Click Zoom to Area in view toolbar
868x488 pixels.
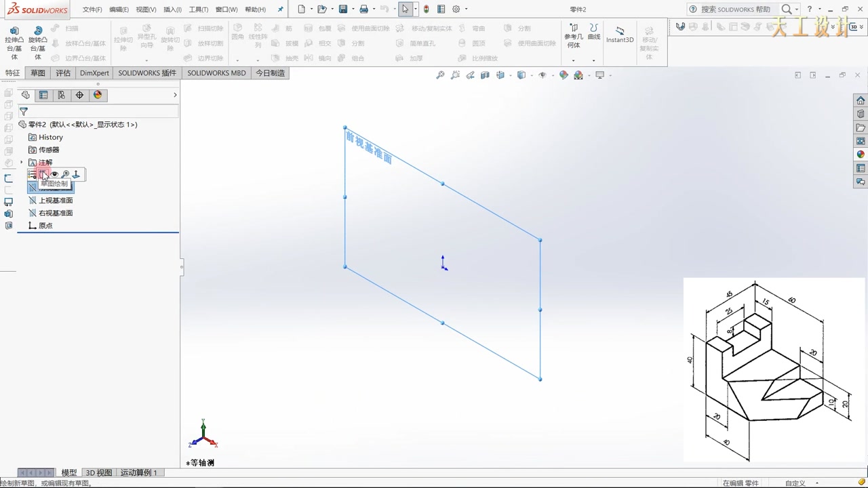[455, 75]
